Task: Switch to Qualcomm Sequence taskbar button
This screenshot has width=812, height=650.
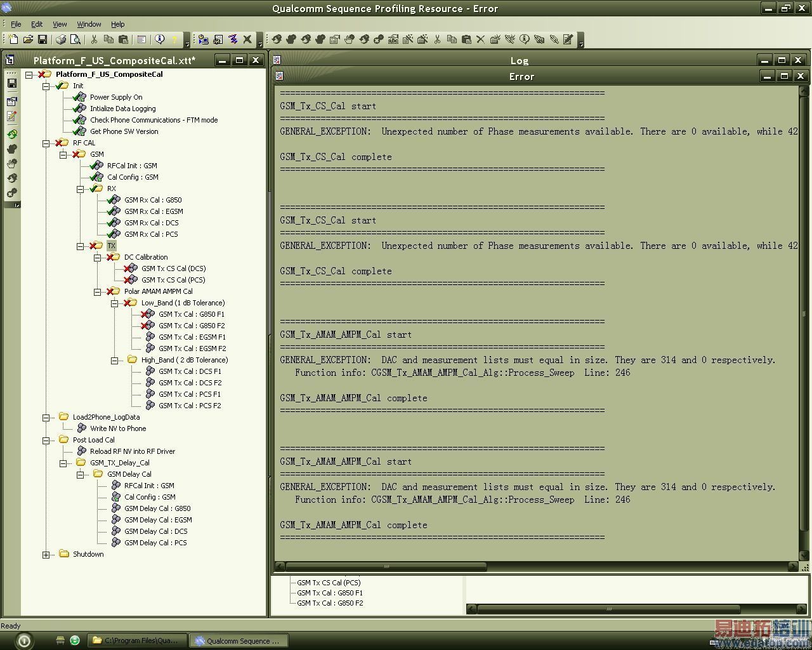Action: [x=239, y=640]
